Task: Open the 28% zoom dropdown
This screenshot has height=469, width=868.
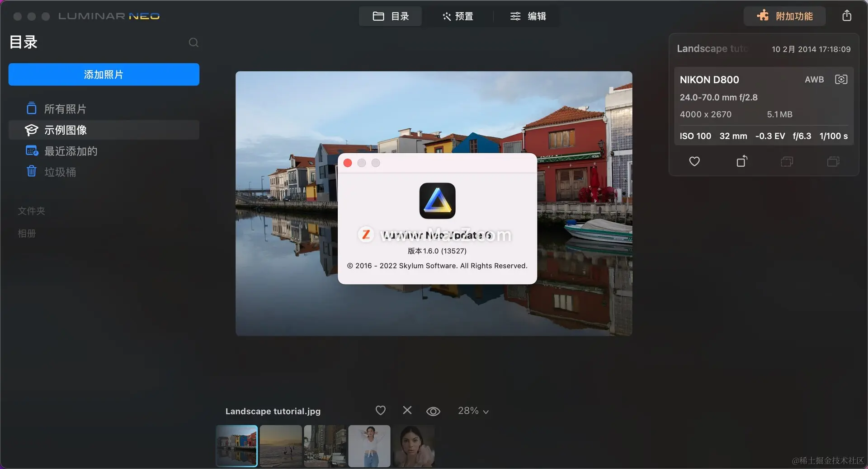Action: [x=473, y=411]
